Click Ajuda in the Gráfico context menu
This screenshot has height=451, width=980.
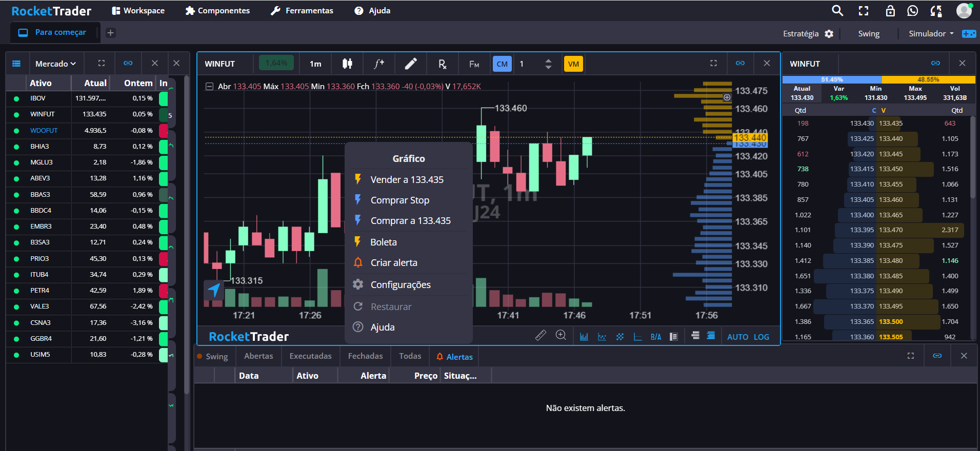[x=408, y=327]
